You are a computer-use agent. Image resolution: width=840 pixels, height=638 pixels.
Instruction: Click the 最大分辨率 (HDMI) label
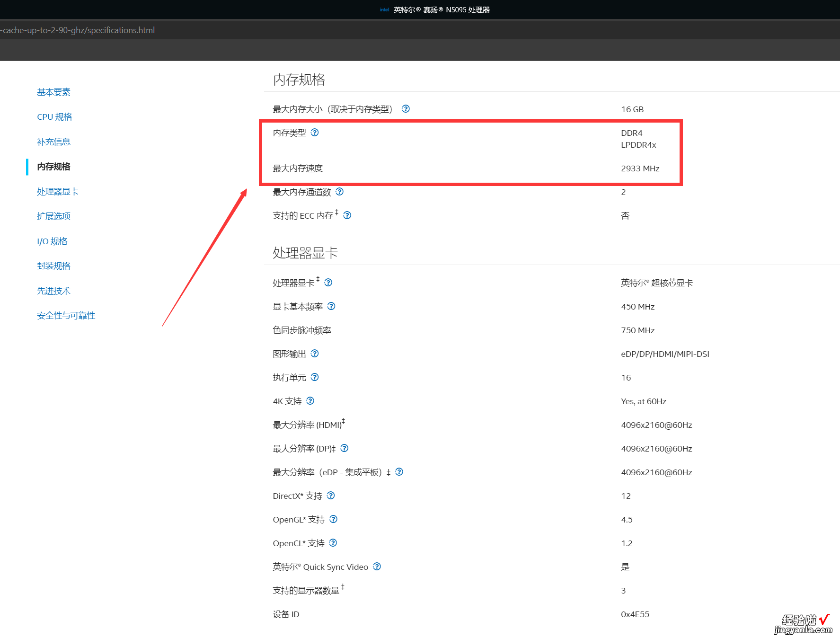tap(308, 425)
